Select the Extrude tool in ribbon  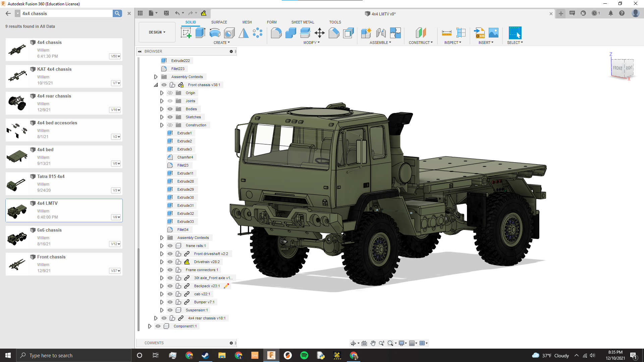click(200, 33)
